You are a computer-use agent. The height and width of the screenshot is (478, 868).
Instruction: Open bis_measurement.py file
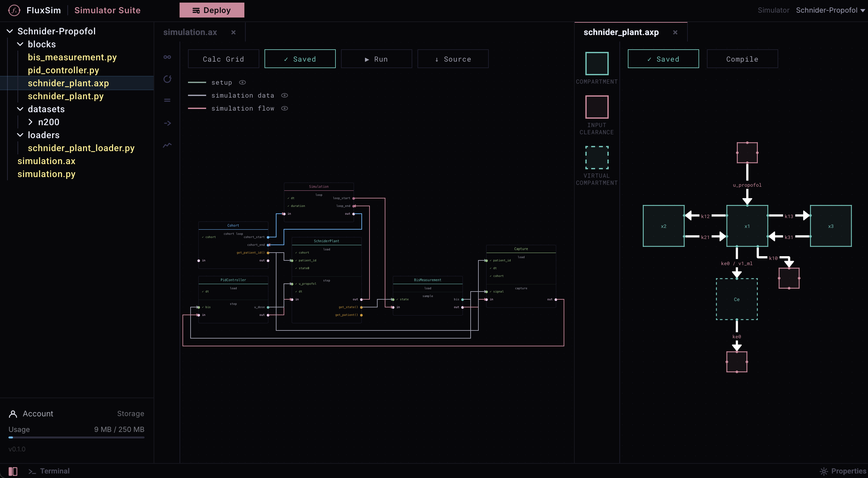tap(72, 57)
